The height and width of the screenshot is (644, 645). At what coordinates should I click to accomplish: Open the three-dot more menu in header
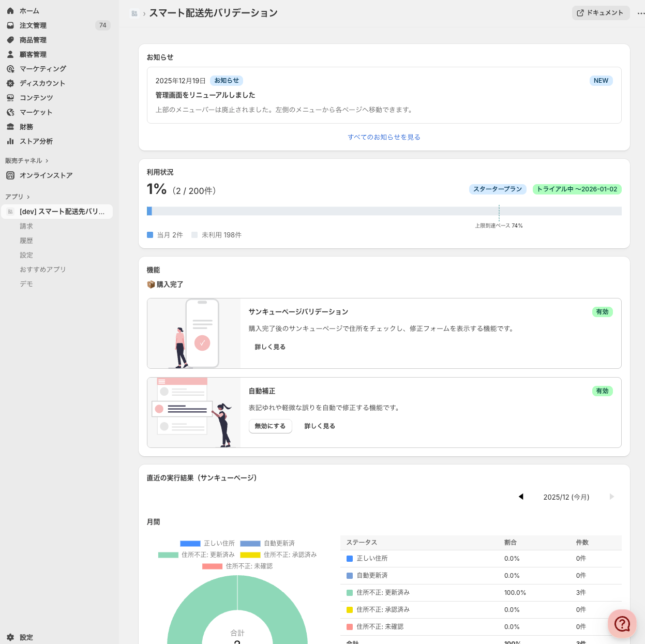641,13
